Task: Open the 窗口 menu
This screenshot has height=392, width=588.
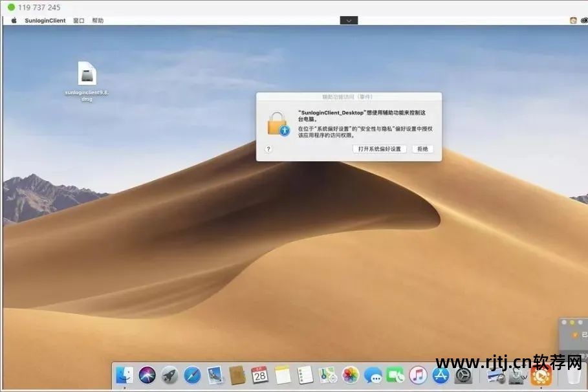Action: pyautogui.click(x=79, y=20)
